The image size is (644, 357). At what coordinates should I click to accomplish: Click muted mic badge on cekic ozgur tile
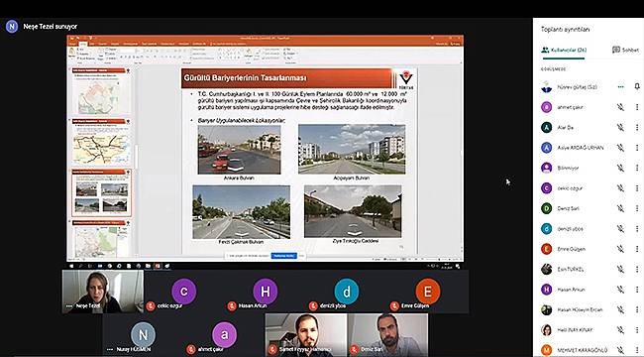click(151, 305)
